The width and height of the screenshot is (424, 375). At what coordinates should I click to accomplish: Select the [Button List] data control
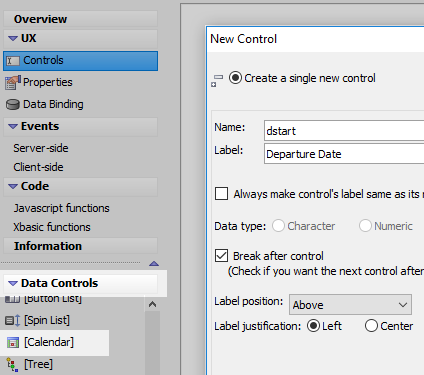point(53,299)
